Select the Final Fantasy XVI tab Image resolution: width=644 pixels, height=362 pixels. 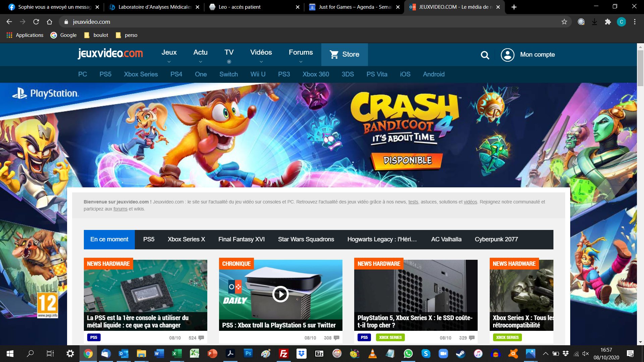coord(241,239)
